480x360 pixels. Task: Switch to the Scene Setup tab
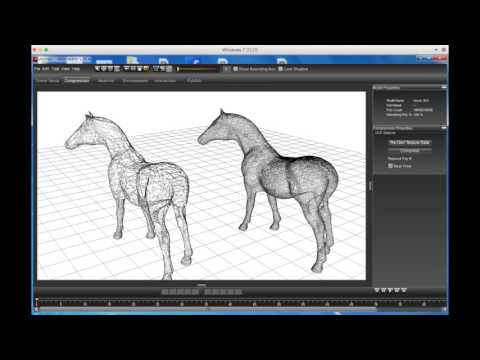pos(48,81)
